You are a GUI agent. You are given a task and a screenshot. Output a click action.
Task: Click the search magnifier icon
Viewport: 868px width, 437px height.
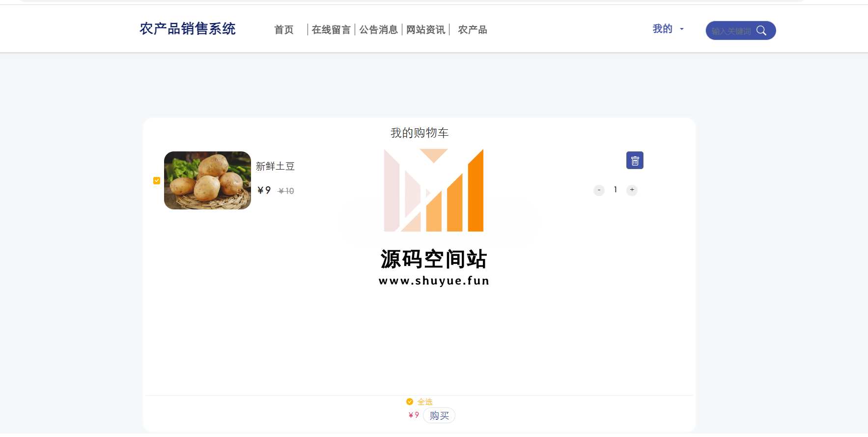coord(761,30)
